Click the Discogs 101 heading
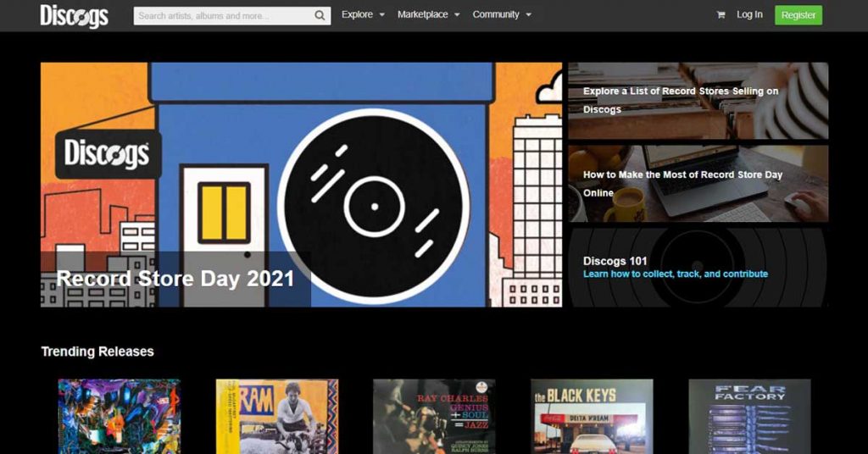The image size is (868, 454). point(615,261)
